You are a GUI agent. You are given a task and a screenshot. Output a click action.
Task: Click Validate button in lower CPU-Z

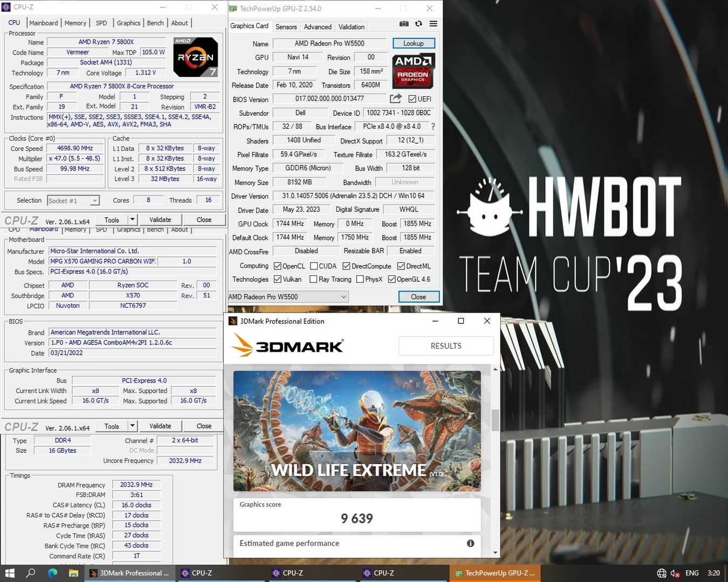(x=160, y=426)
